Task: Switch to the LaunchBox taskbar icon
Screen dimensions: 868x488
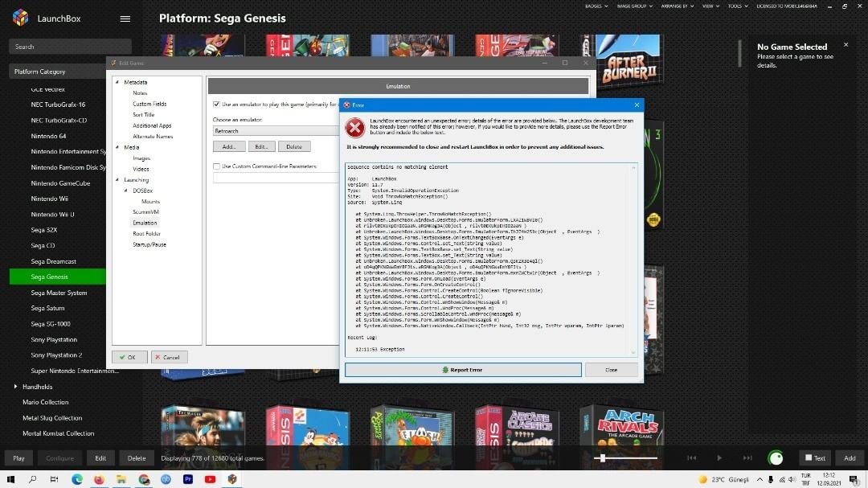Action: (232, 479)
